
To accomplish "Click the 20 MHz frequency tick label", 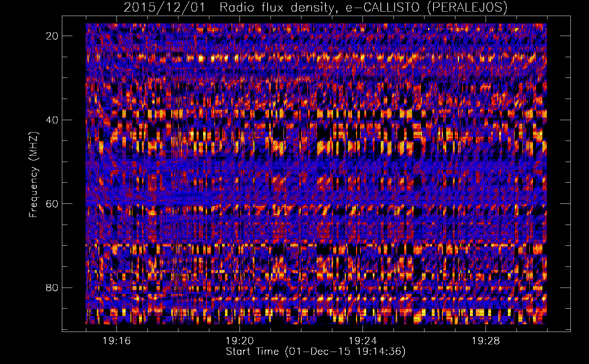I will coord(52,36).
